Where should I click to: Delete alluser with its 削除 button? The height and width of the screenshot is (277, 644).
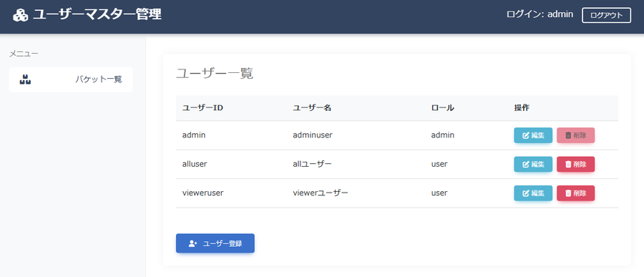[575, 165]
